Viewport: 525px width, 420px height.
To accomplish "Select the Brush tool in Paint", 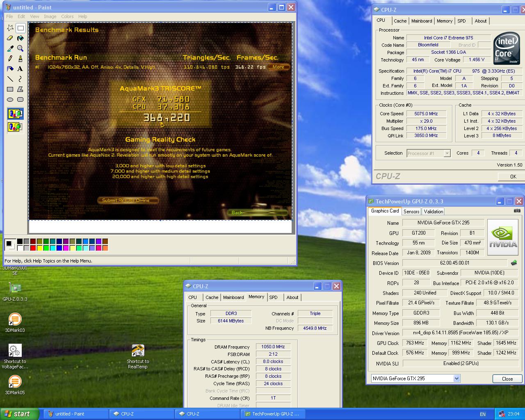I will 21,59.
